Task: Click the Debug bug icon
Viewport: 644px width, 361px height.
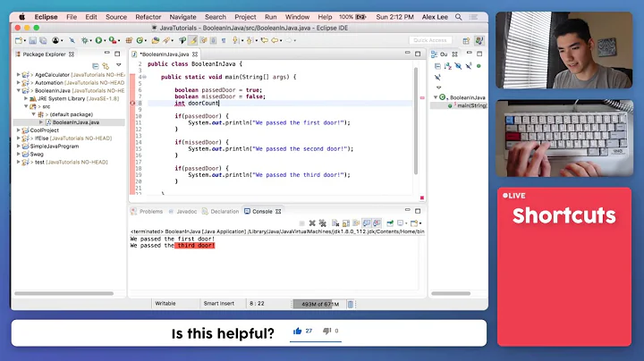Action: point(85,40)
